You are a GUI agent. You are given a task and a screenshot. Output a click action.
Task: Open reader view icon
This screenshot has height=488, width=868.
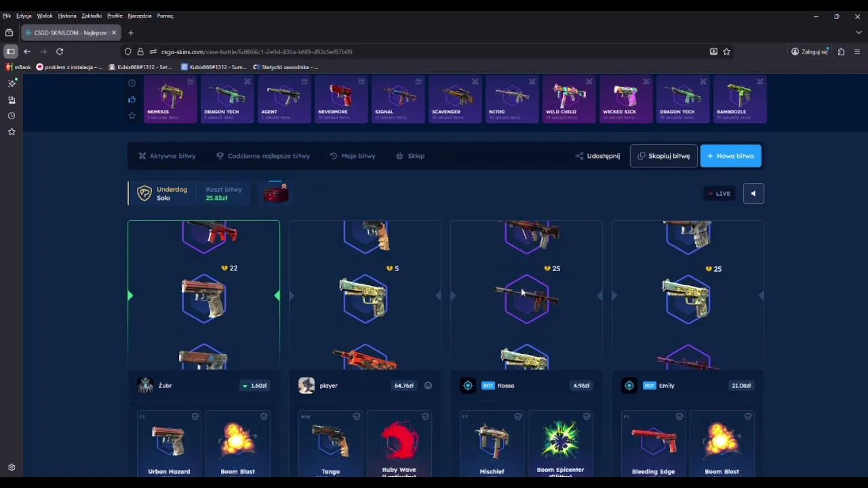713,52
